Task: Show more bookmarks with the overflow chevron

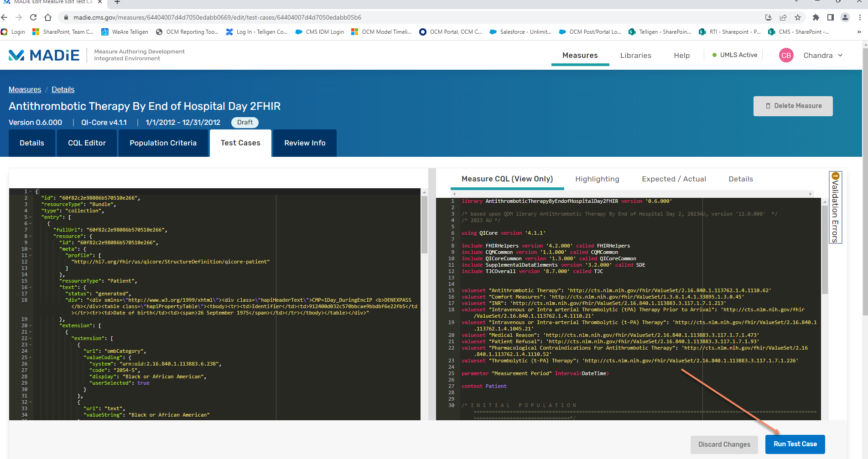Action: point(859,32)
